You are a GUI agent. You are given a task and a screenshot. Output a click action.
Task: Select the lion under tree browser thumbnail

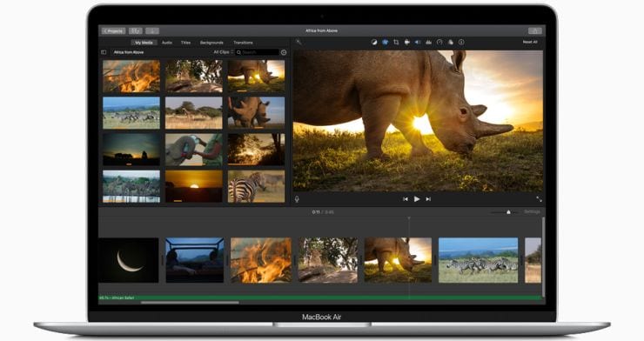coord(194,76)
